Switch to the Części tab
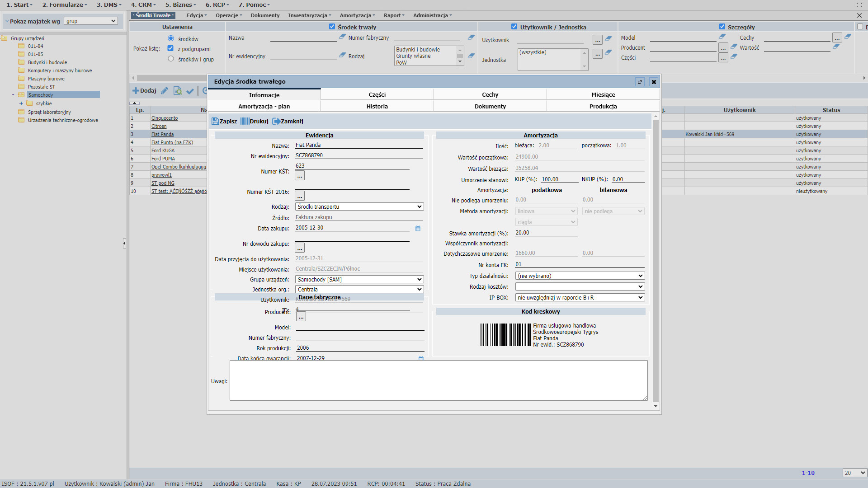This screenshot has width=868, height=488. coord(377,94)
